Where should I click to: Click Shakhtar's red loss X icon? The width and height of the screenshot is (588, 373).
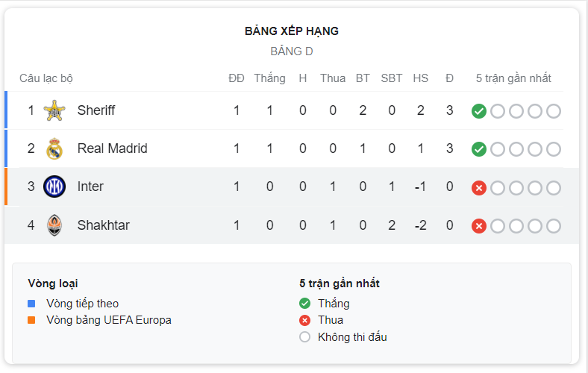coord(479,226)
